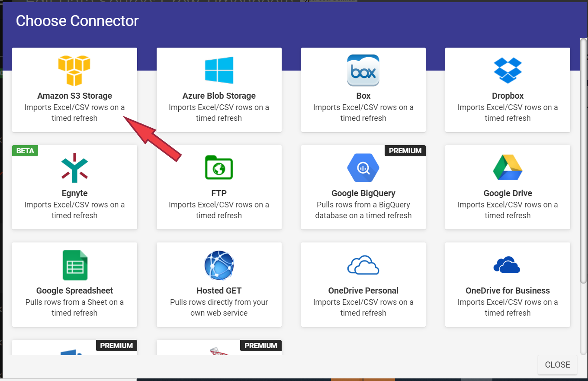Click the 'Choose Connector' dialog heading
This screenshot has height=381, width=588.
click(x=77, y=21)
